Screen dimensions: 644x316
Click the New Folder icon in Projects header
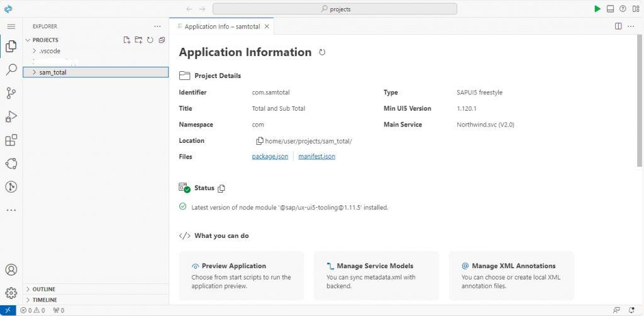point(138,40)
